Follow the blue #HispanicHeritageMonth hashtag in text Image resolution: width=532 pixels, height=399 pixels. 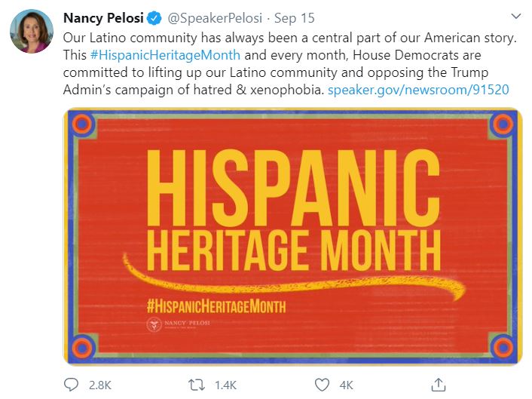click(x=165, y=54)
